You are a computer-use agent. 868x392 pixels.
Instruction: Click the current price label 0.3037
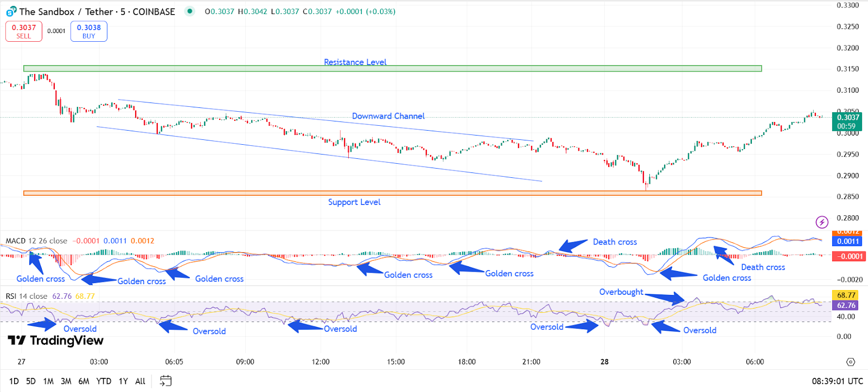[x=847, y=118]
